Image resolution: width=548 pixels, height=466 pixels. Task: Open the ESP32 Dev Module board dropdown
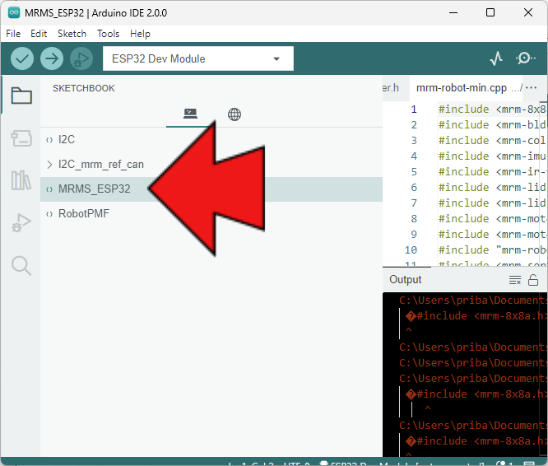click(x=198, y=59)
